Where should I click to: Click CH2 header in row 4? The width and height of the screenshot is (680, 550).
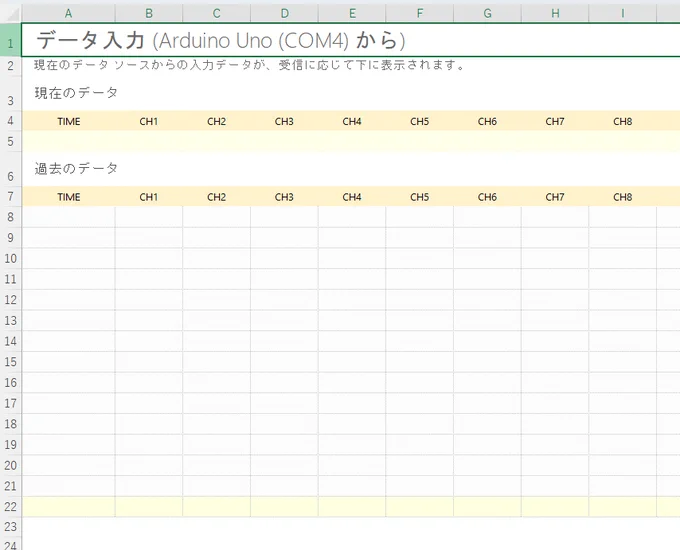[216, 121]
